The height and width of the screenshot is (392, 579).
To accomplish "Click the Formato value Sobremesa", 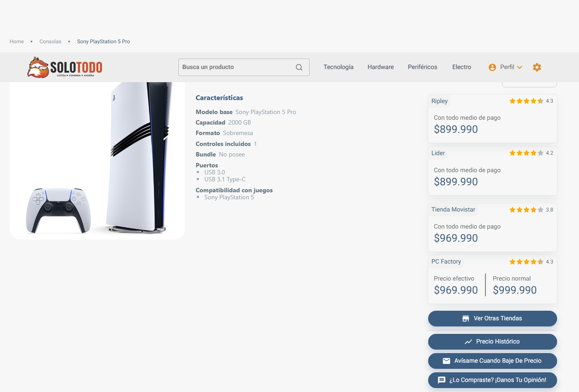I will click(x=238, y=133).
